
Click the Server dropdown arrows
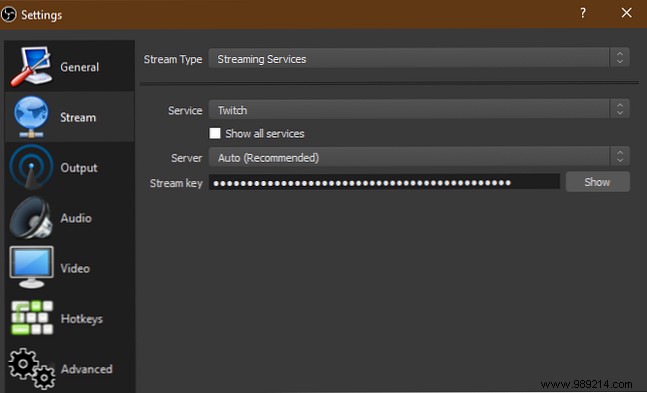coord(619,157)
